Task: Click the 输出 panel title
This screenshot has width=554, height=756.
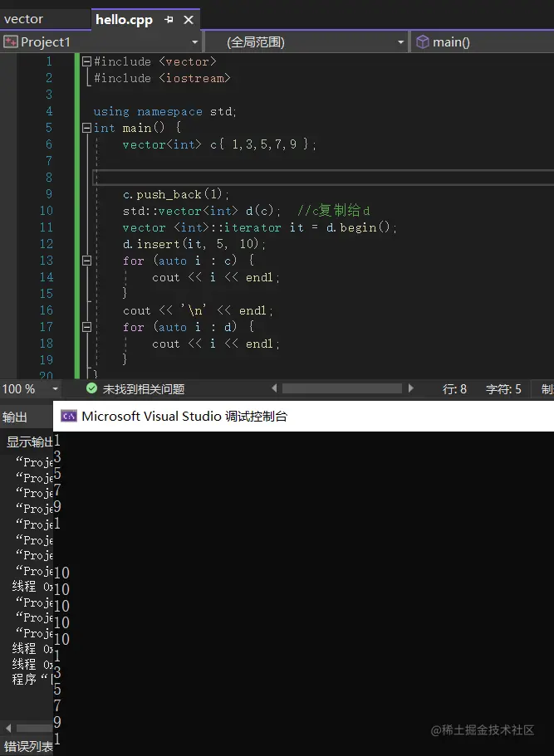Action: [14, 417]
